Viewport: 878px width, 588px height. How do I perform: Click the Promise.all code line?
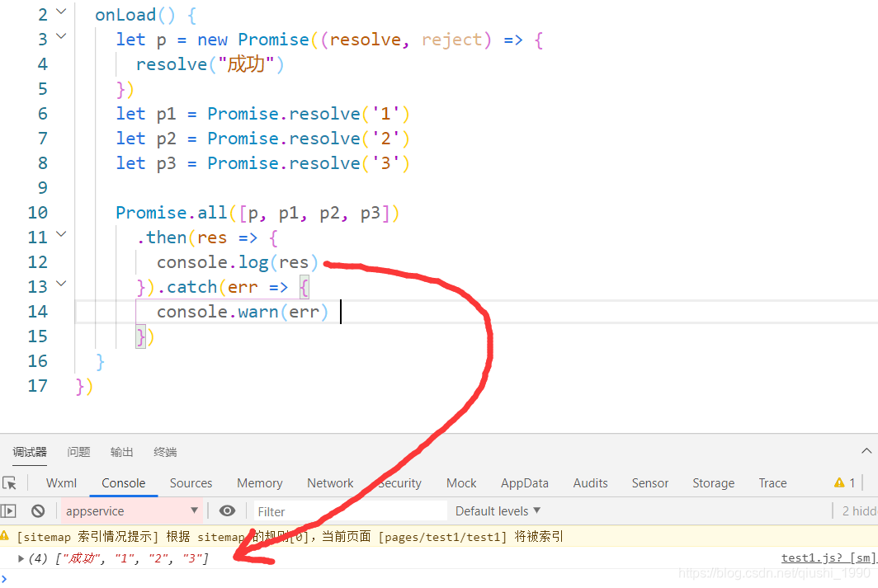tap(257, 213)
